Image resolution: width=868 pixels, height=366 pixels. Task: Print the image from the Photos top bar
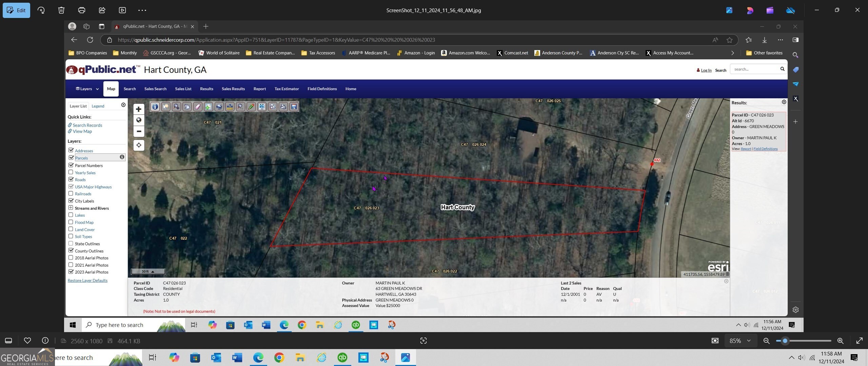pyautogui.click(x=82, y=10)
